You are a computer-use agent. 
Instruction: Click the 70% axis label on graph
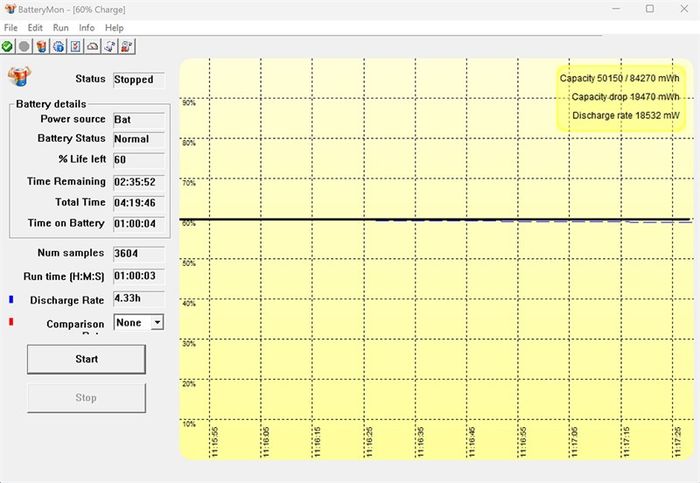tap(189, 183)
